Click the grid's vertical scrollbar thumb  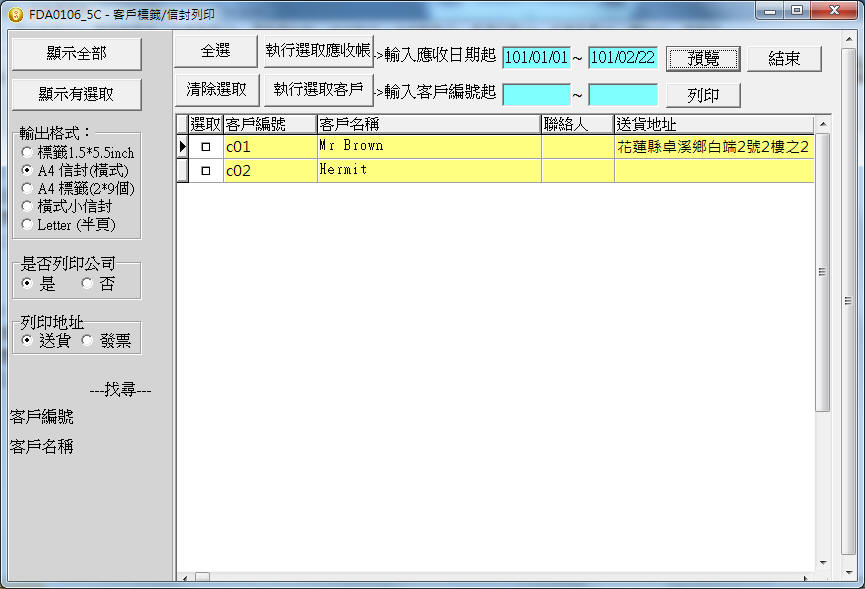(x=823, y=272)
